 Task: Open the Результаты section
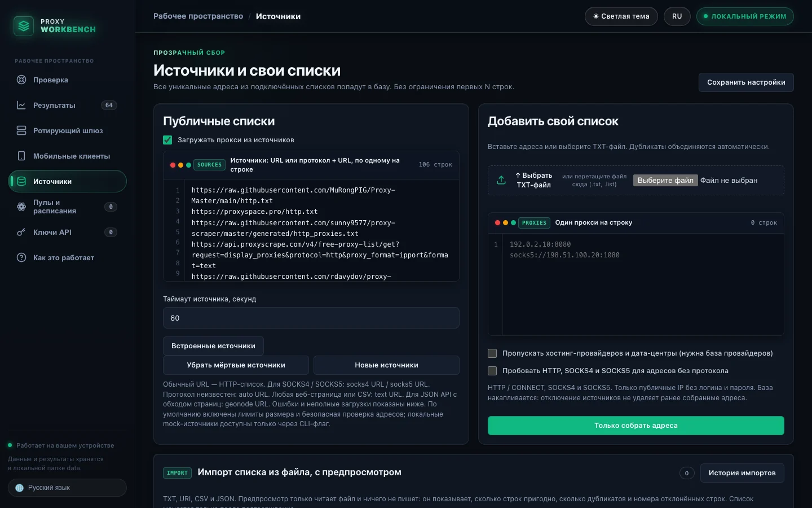click(x=67, y=105)
